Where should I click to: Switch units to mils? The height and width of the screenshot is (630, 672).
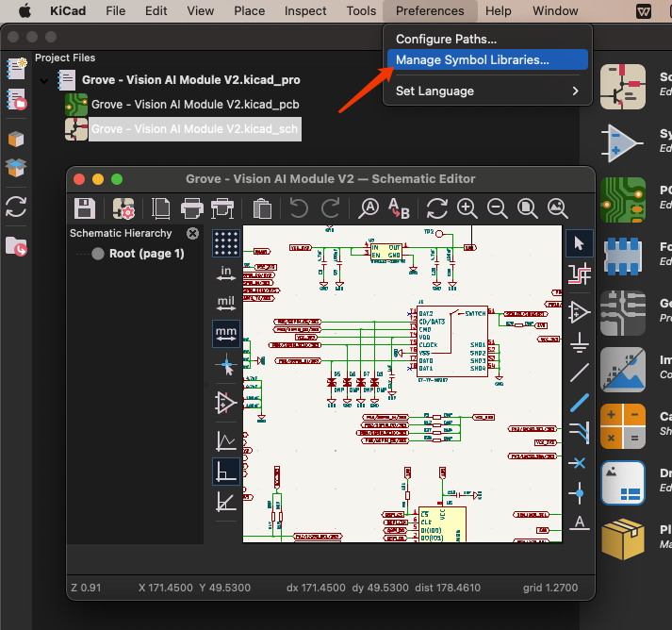(x=226, y=303)
